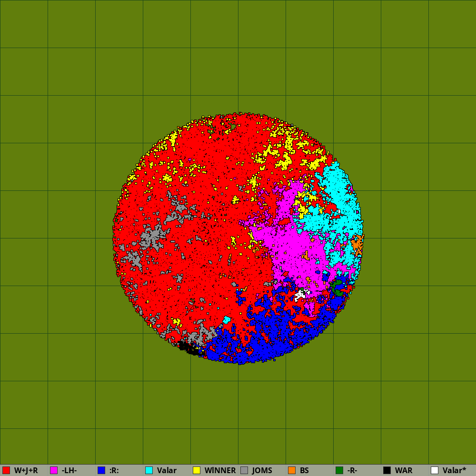This screenshot has width=476, height=476.
Task: Click the white Valar* legend swatch
Action: click(435, 470)
